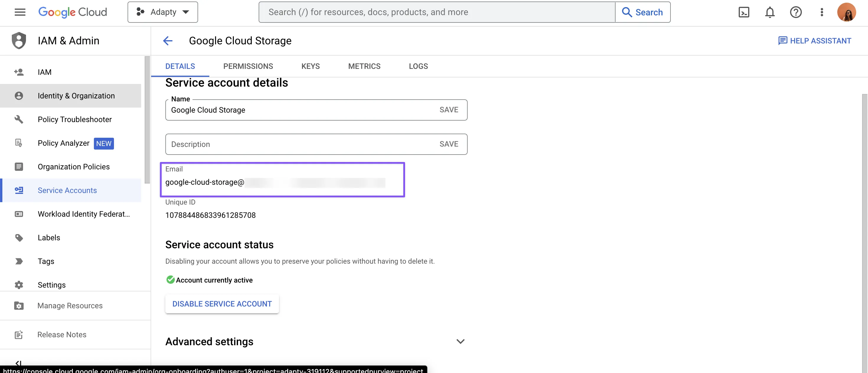
Task: Expand the Advanced settings section
Action: [460, 341]
